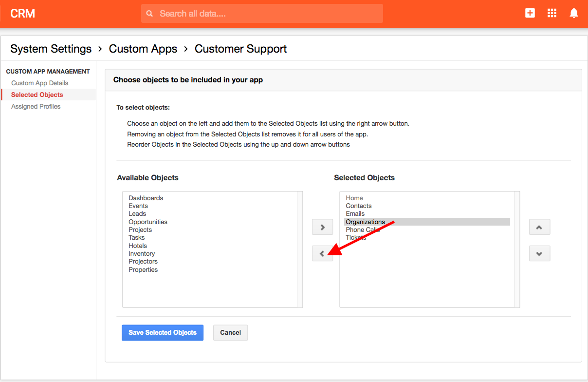This screenshot has height=382, width=588.
Task: Move selected object down with down arrow
Action: 539,253
